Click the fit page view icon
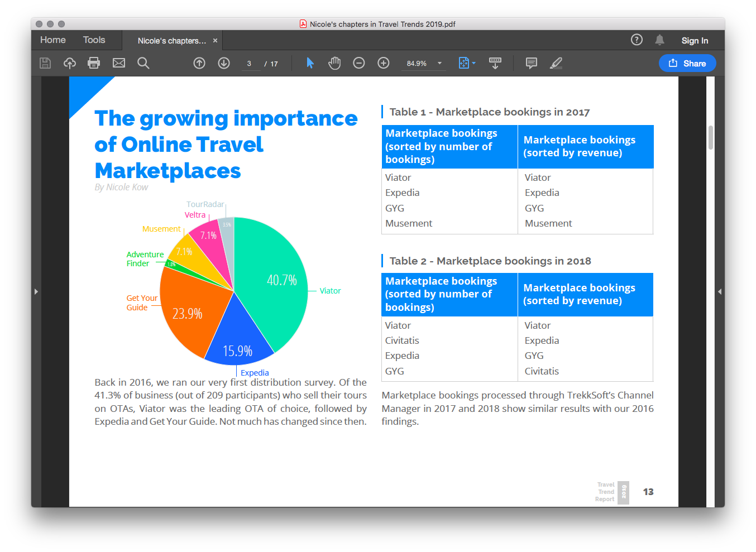This screenshot has width=756, height=552. coord(463,63)
